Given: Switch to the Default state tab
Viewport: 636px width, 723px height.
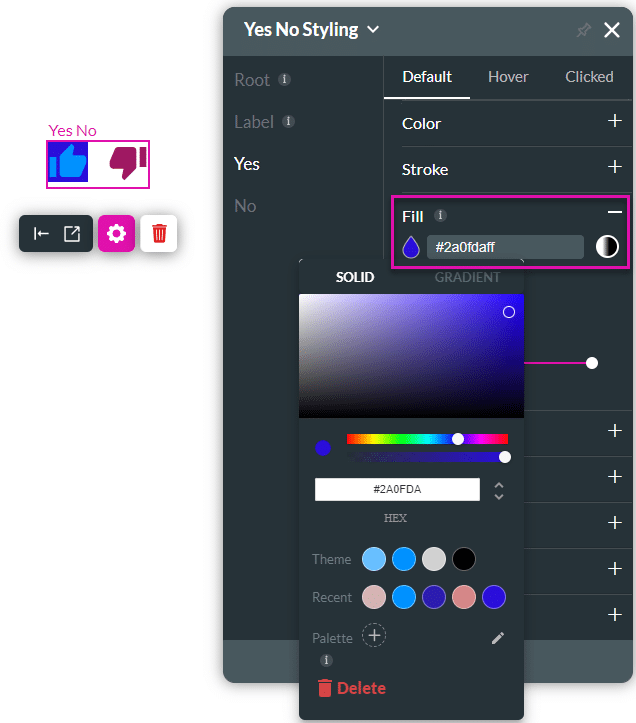Looking at the screenshot, I should 427,77.
